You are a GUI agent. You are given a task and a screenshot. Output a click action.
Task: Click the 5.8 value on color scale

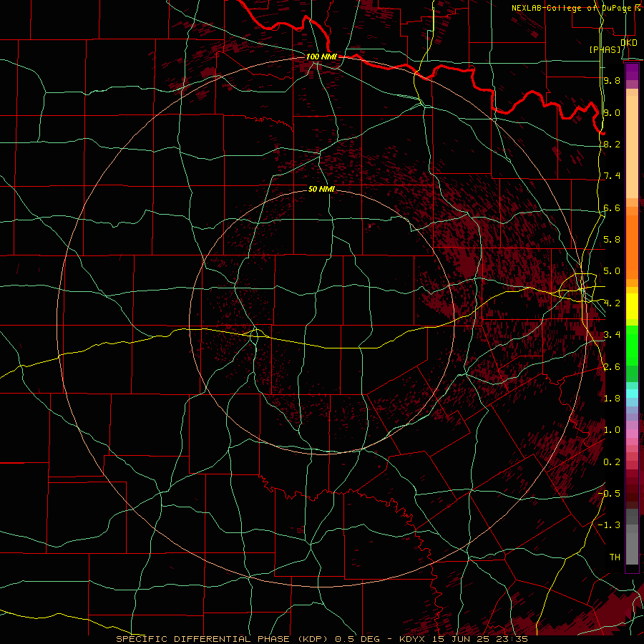(x=612, y=240)
